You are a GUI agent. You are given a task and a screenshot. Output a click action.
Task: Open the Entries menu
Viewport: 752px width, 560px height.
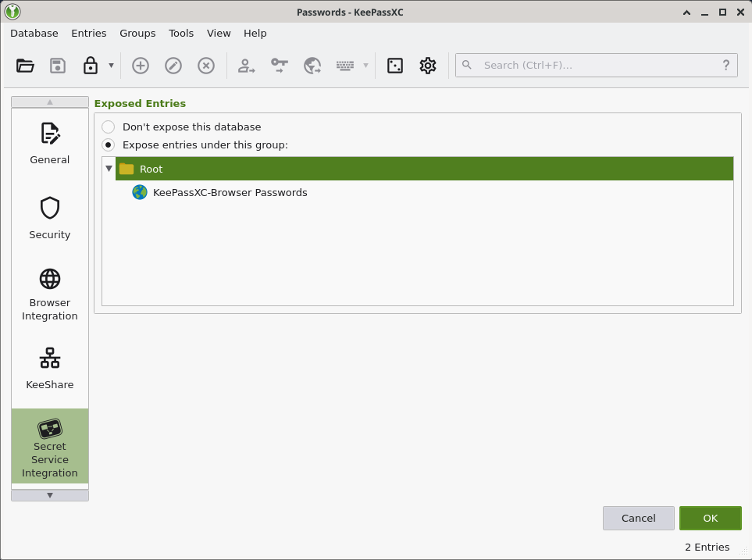click(x=88, y=33)
